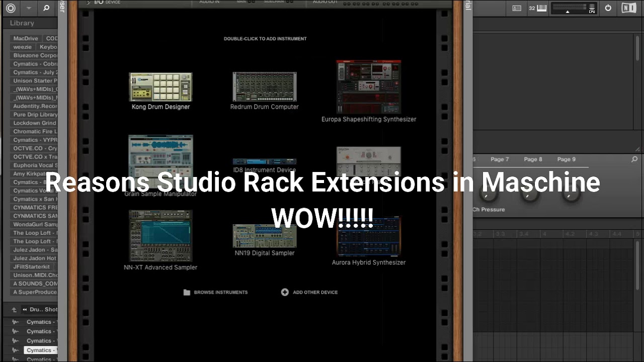Viewport: 644px width, 362px height.
Task: Select the Cymatics - VYPR tag
Action: click(x=35, y=140)
